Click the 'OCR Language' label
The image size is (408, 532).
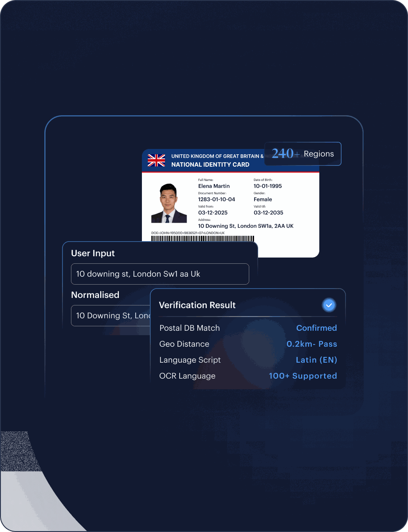click(187, 376)
